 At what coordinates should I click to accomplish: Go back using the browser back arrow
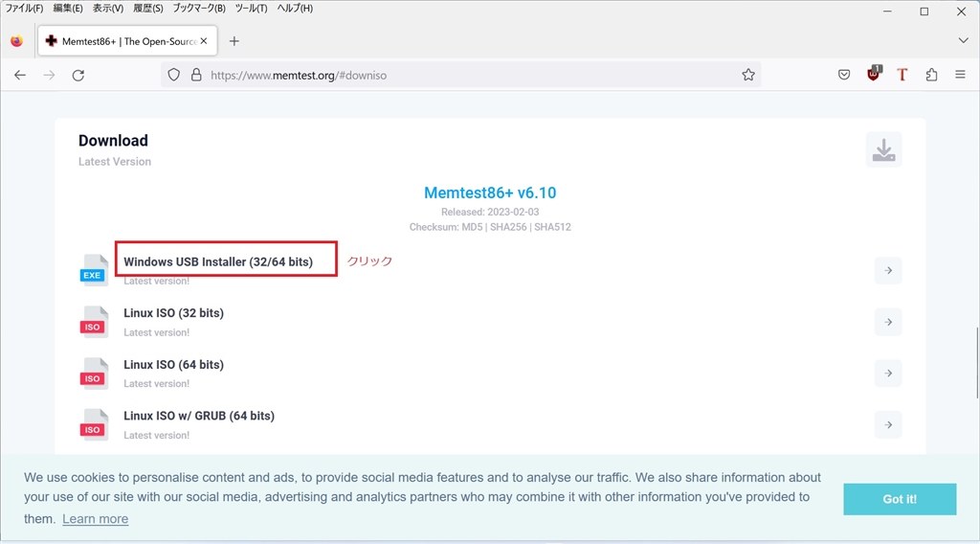pyautogui.click(x=20, y=75)
